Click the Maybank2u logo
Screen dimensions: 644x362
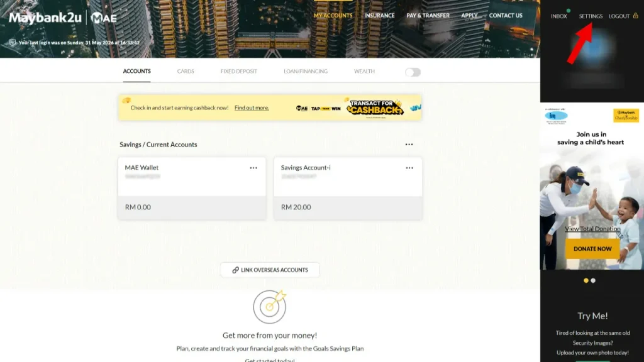click(x=45, y=18)
